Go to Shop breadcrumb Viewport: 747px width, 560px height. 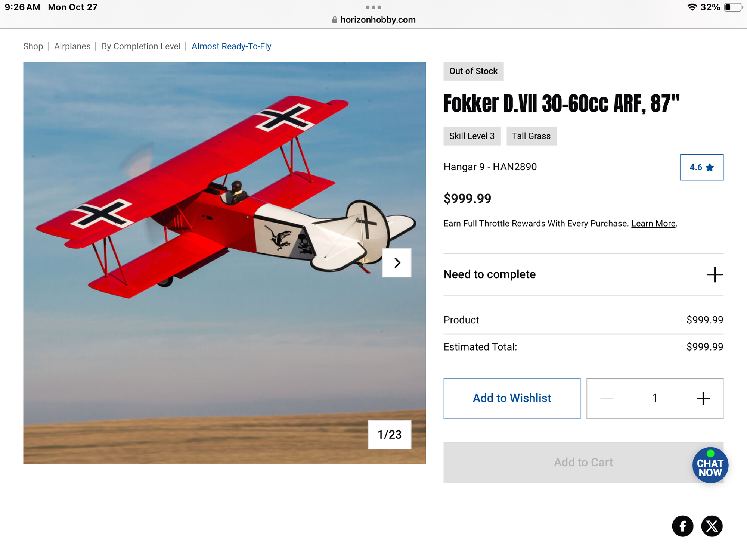[x=33, y=46]
